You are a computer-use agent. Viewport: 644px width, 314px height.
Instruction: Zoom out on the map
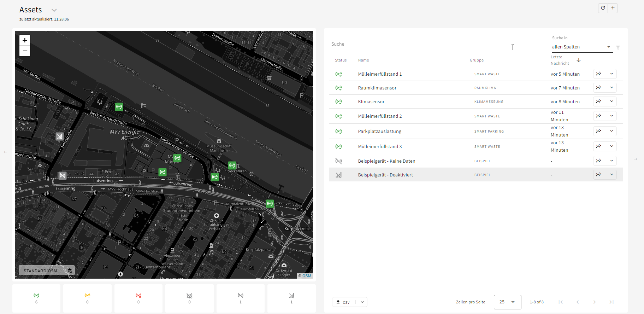[25, 51]
